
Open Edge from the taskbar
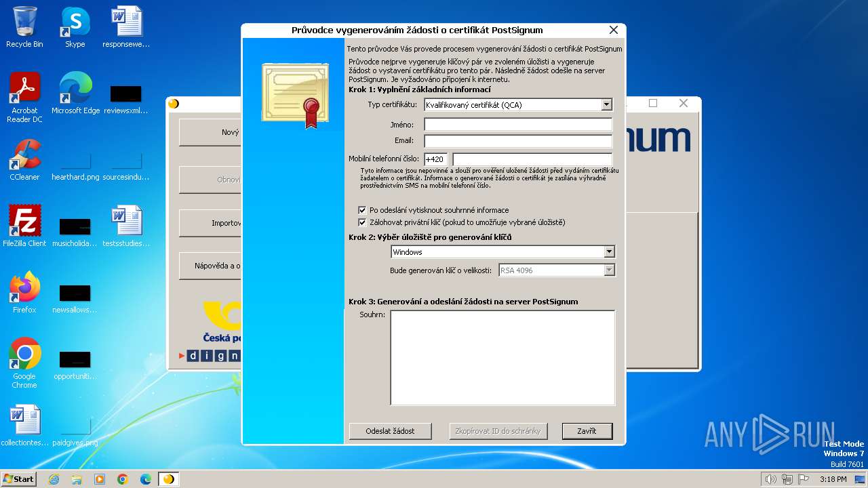pyautogui.click(x=146, y=479)
